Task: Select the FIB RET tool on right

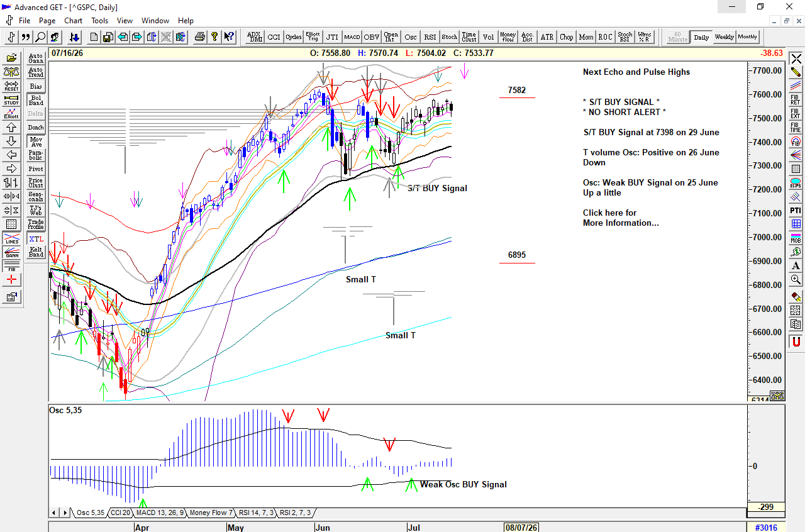Action: click(796, 99)
